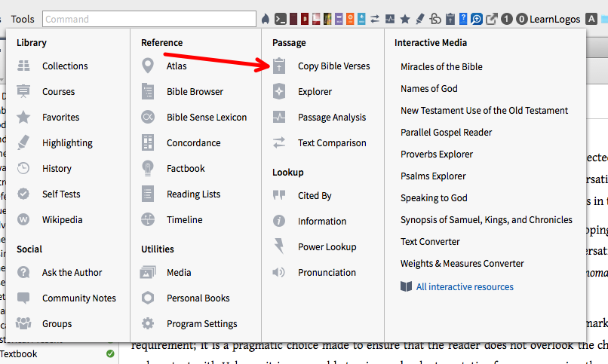Viewport: 608px width, 364px height.
Task: Select Passage Analysis menu entry
Action: point(331,118)
